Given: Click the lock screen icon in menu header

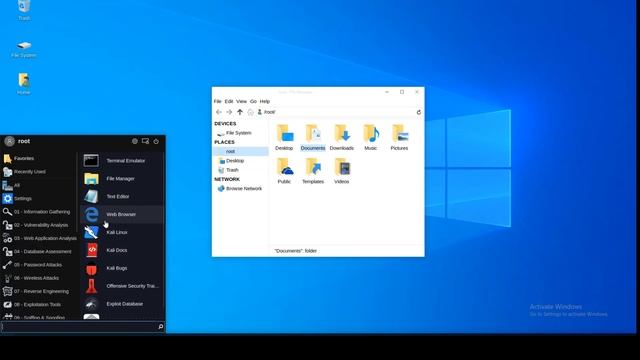Looking at the screenshot, I should coord(145,141).
